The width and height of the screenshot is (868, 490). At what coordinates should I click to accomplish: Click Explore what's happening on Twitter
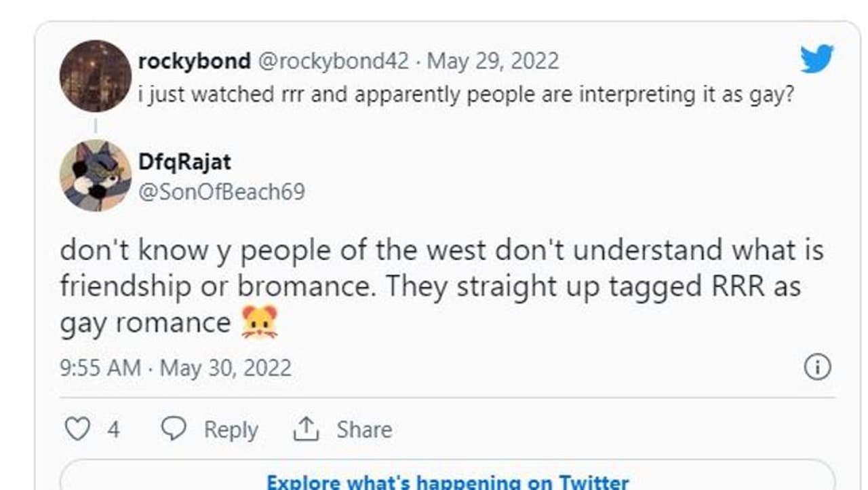[x=448, y=481]
